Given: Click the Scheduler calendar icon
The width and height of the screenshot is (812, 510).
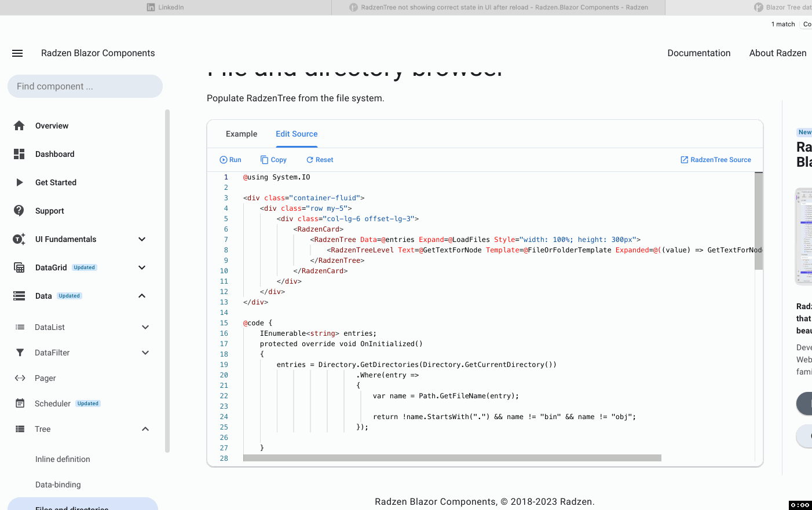Looking at the screenshot, I should (20, 403).
